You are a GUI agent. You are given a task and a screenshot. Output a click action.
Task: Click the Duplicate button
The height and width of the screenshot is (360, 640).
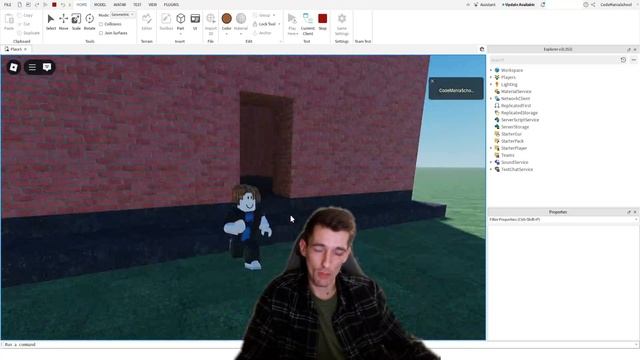[x=29, y=33]
